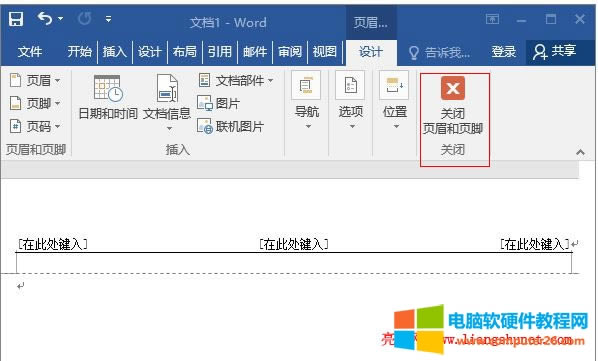This screenshot has width=598, height=361.
Task: Switch to the 插入 tab
Action: click(114, 51)
